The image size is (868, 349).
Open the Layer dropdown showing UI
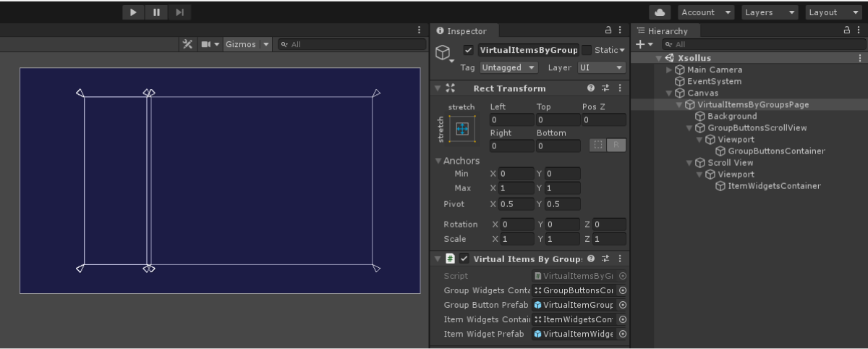click(601, 67)
